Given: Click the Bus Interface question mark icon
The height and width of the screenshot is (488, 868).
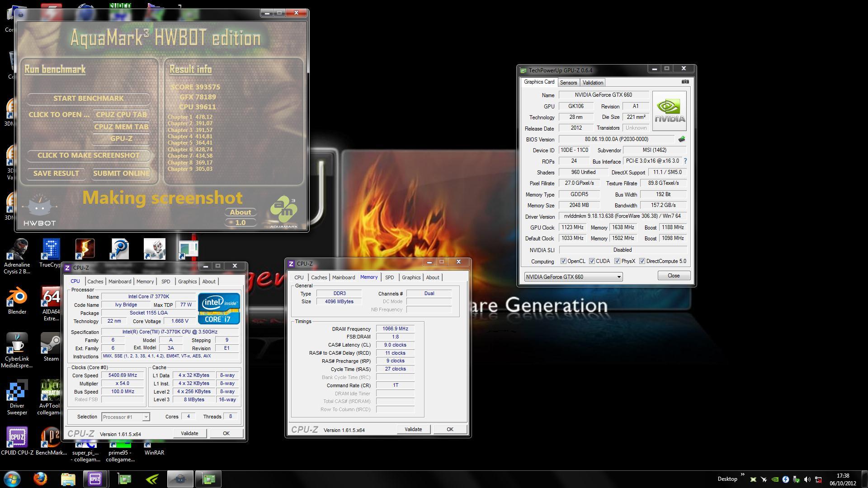Looking at the screenshot, I should 685,161.
